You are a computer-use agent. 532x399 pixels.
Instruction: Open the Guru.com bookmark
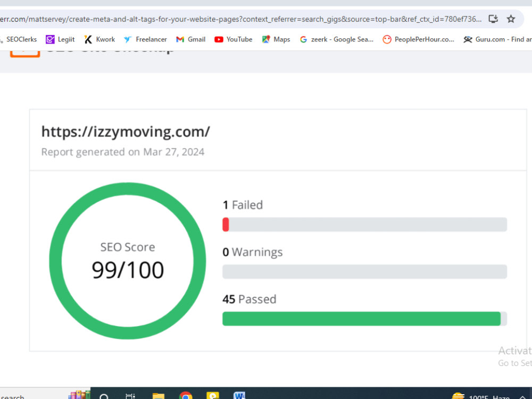(x=497, y=39)
